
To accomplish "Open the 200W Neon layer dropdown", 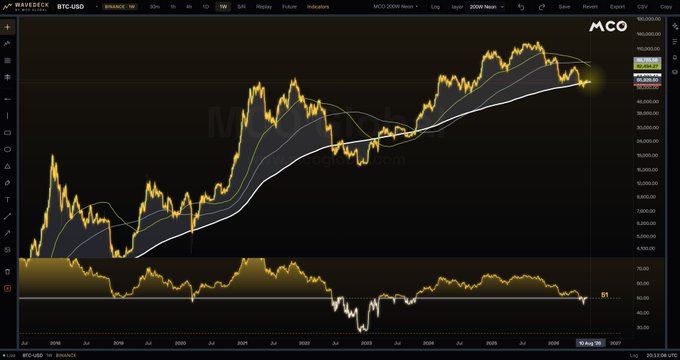I will [x=487, y=7].
